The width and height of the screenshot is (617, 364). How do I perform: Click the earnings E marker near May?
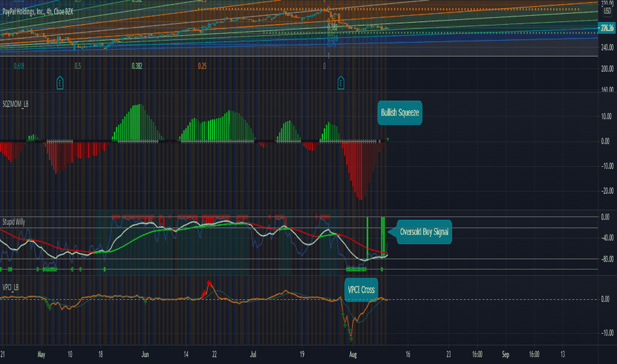[x=60, y=83]
